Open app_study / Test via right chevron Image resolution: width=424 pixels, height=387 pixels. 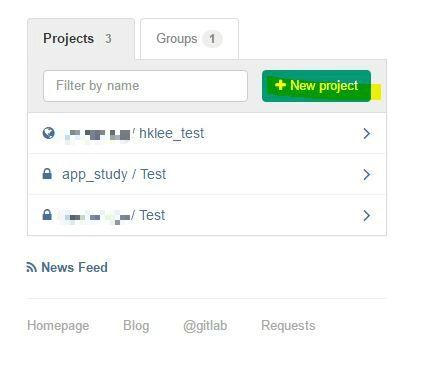point(367,174)
